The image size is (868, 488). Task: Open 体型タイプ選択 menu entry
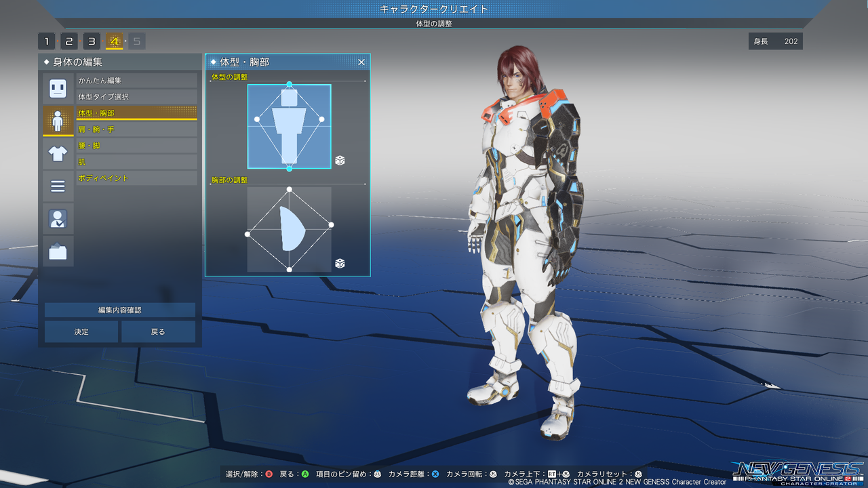[136, 97]
